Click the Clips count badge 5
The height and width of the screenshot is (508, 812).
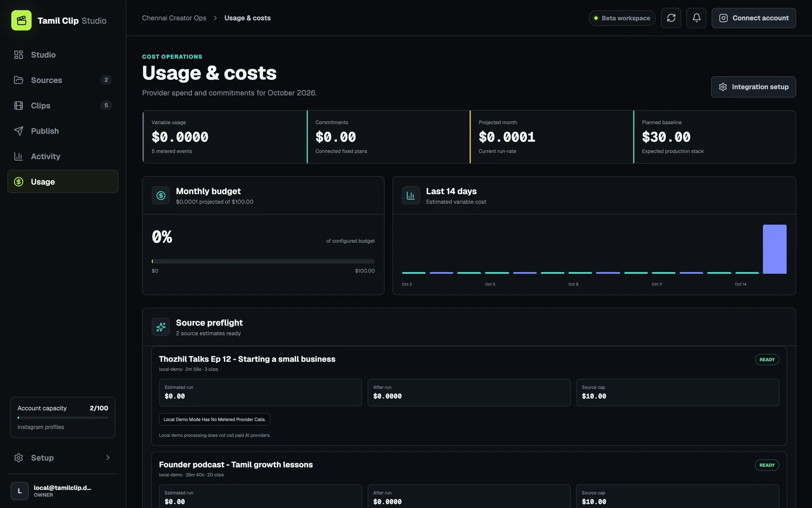(x=106, y=105)
